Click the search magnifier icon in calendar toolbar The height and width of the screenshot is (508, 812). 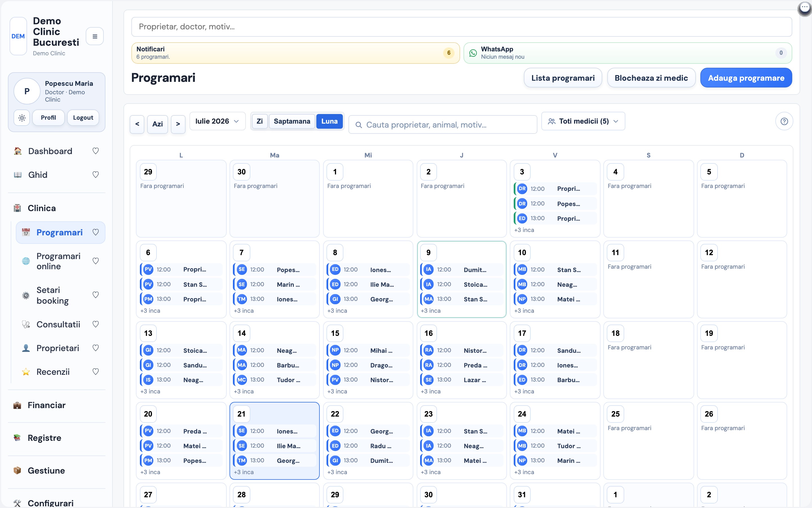[x=359, y=125]
